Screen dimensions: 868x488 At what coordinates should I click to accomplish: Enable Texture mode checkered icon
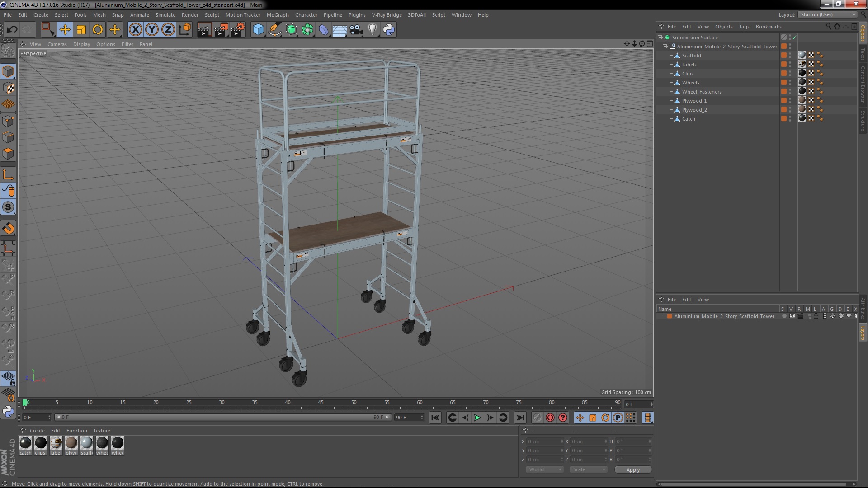click(8, 88)
